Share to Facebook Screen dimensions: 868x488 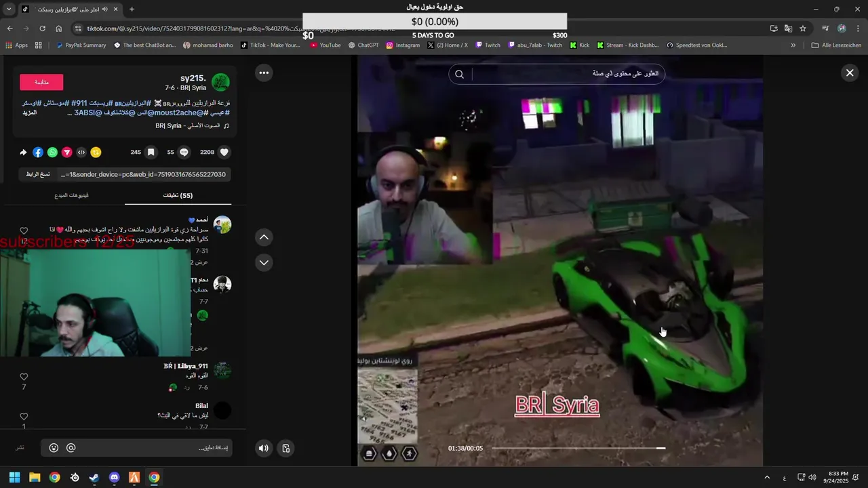(38, 152)
